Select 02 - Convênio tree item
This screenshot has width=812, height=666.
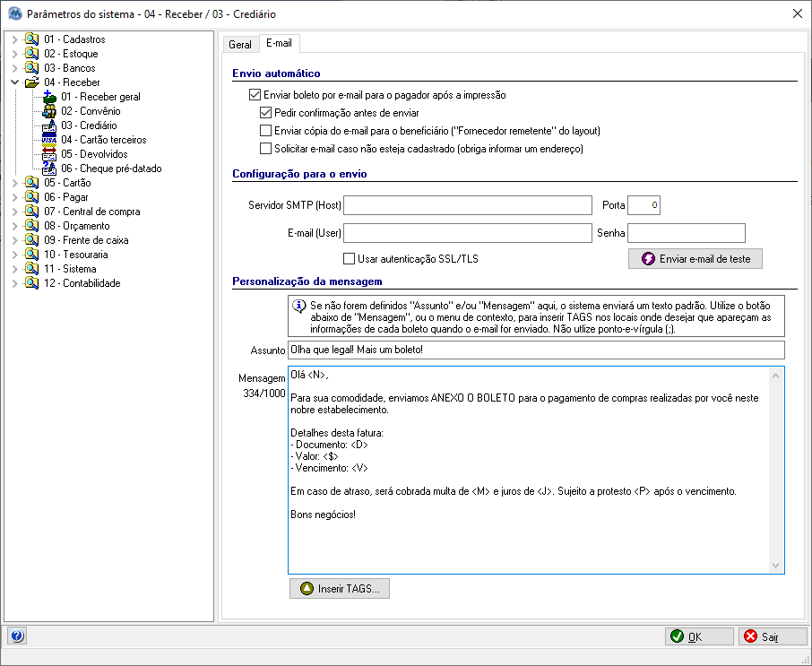(x=91, y=111)
